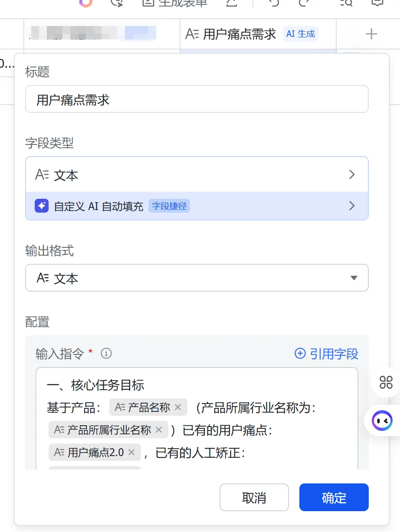Click the 标题 text input field
400x532 pixels.
(x=197, y=100)
